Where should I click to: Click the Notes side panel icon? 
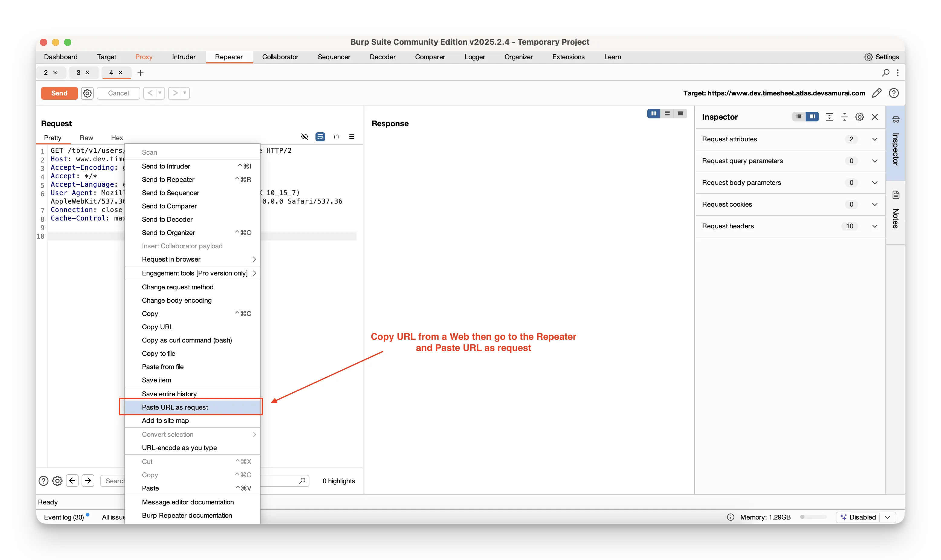(x=896, y=195)
